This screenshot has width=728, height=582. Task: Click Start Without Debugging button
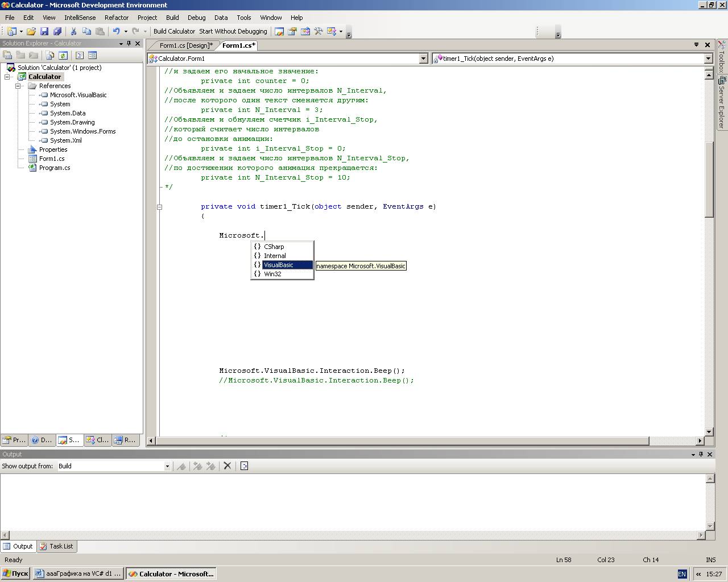[x=233, y=31]
